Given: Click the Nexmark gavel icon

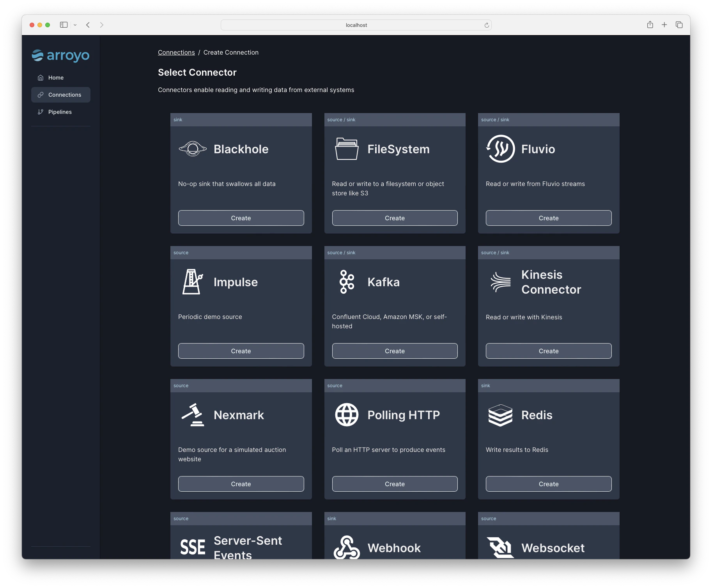Looking at the screenshot, I should coord(192,414).
